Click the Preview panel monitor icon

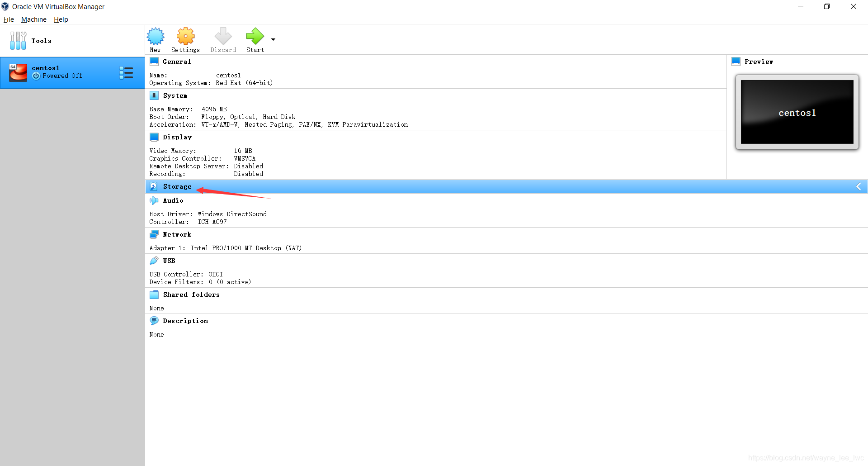click(736, 62)
